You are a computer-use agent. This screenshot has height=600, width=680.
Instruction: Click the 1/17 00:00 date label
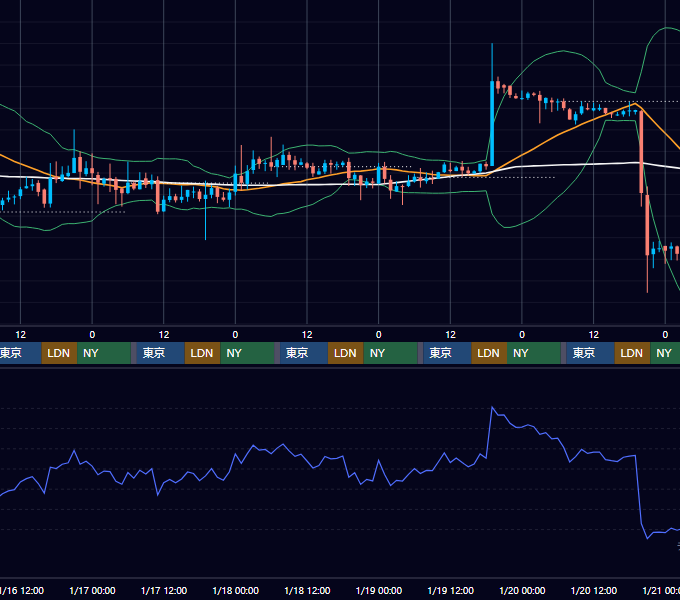coord(92,590)
